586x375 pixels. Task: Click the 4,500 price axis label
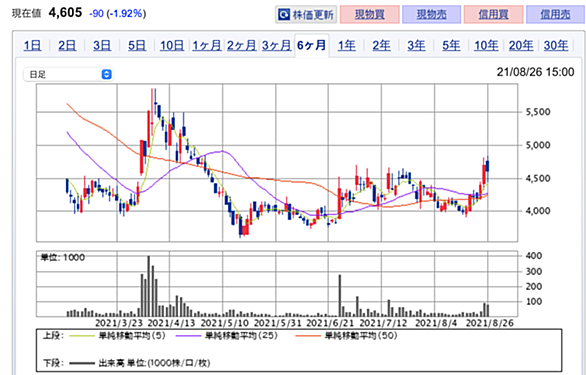(x=538, y=178)
